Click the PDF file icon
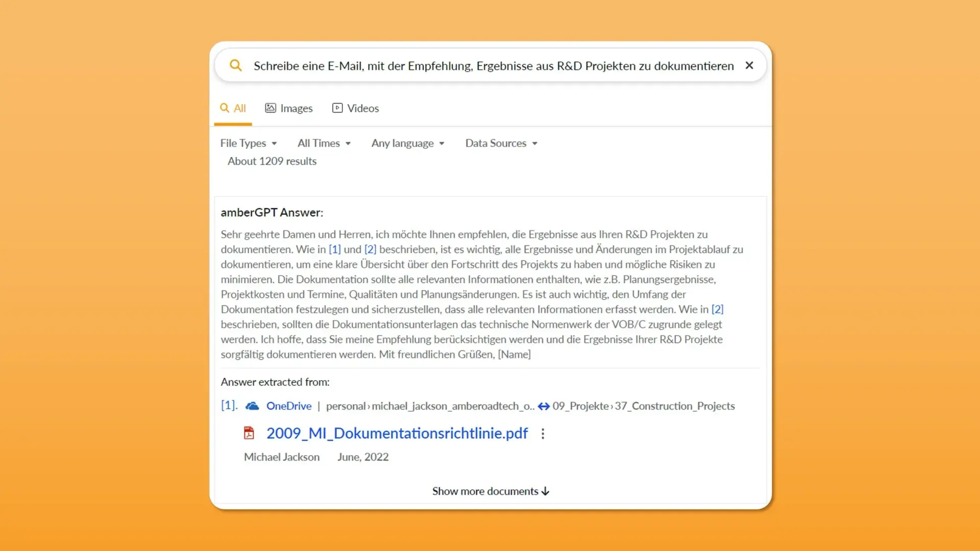 [x=249, y=433]
